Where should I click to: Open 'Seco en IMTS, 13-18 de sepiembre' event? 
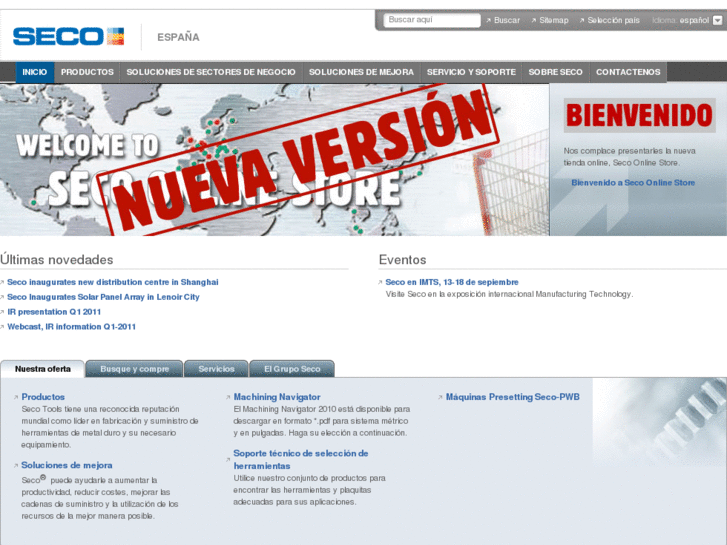point(452,282)
